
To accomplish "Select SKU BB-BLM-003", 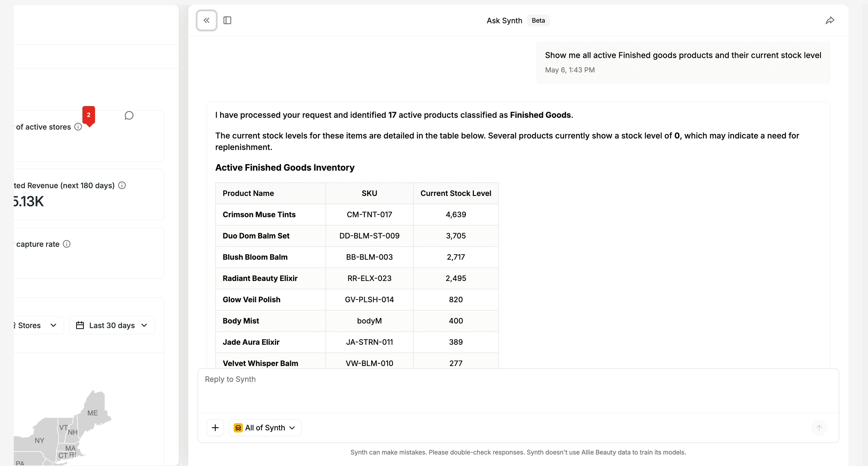I will click(x=369, y=257).
